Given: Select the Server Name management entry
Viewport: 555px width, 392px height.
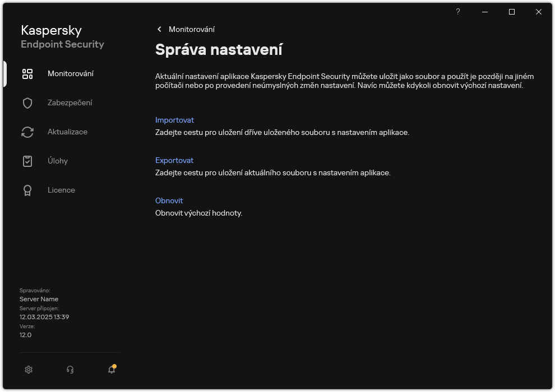Looking at the screenshot, I should coord(39,298).
